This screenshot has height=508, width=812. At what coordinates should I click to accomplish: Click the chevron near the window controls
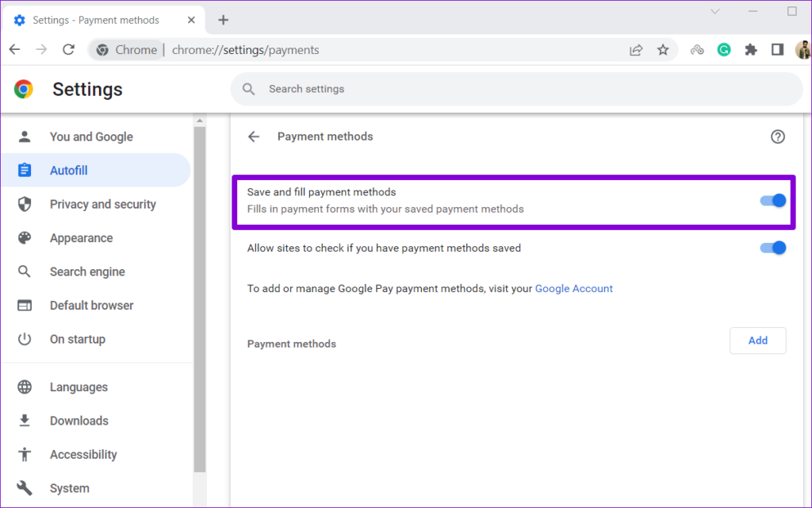(715, 11)
